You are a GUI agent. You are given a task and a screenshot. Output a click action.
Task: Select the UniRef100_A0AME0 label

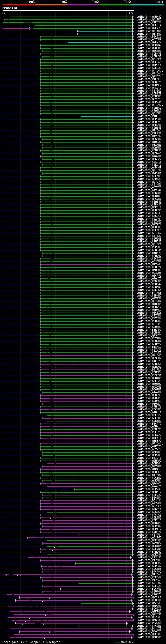pyautogui.click(x=149, y=85)
